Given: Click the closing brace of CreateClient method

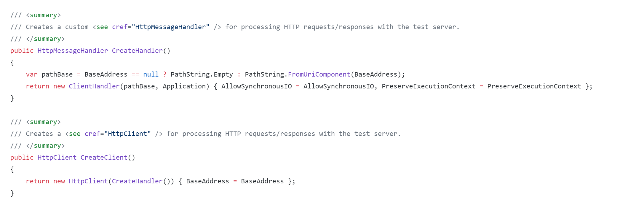Looking at the screenshot, I should coord(12,193).
